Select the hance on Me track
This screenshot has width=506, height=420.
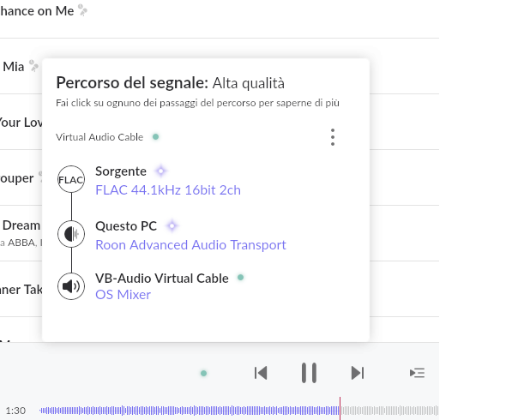[37, 11]
